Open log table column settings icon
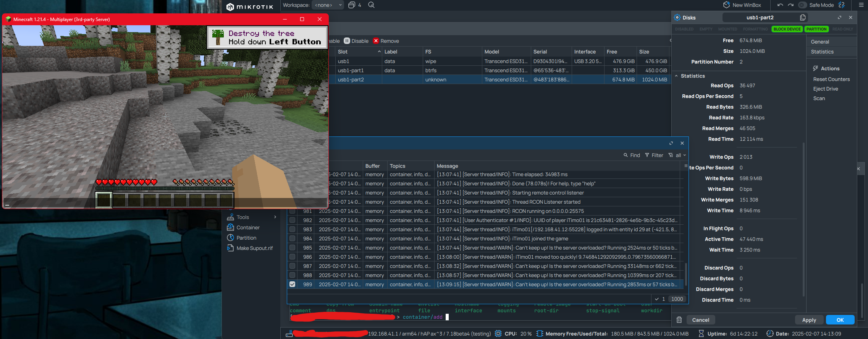 686,166
